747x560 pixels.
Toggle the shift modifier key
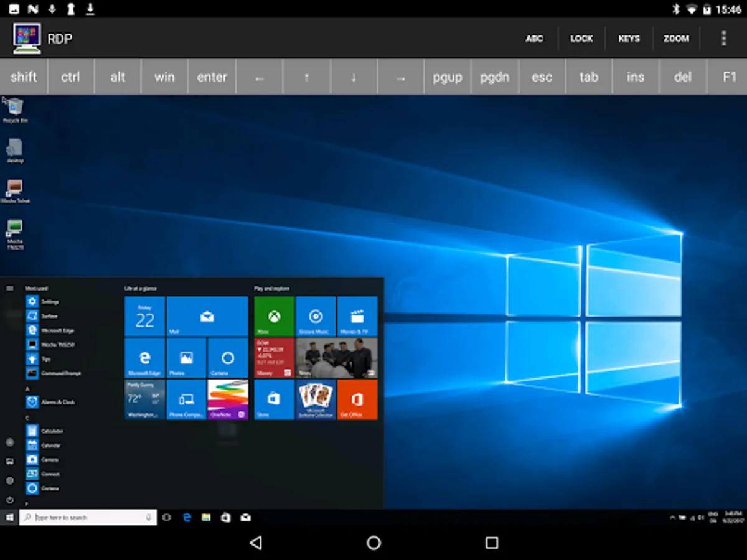[24, 77]
